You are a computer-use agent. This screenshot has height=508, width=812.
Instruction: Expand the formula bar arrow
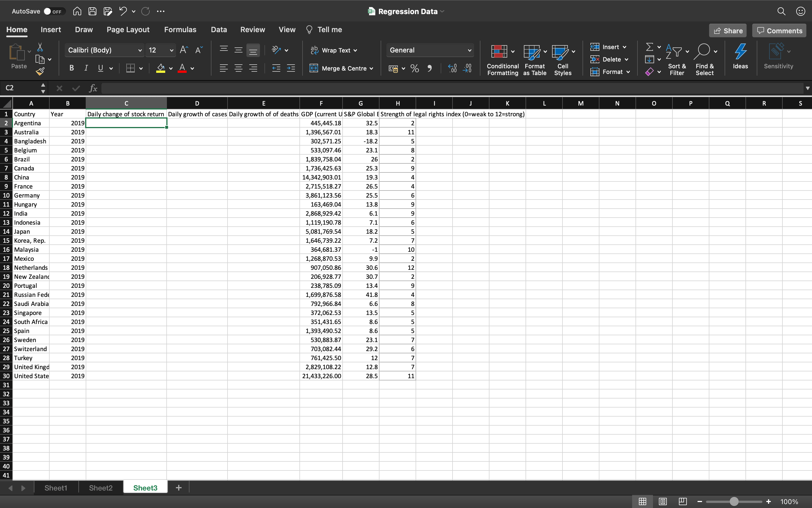pos(807,88)
